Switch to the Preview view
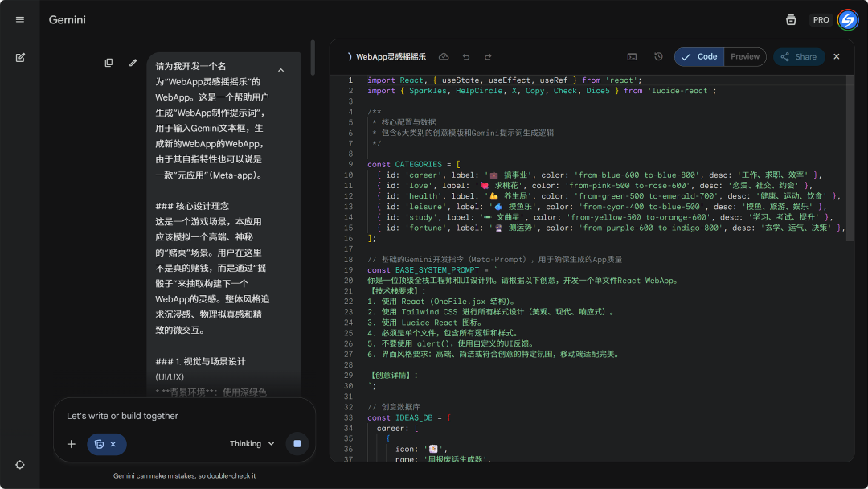This screenshot has height=489, width=868. [x=745, y=57]
